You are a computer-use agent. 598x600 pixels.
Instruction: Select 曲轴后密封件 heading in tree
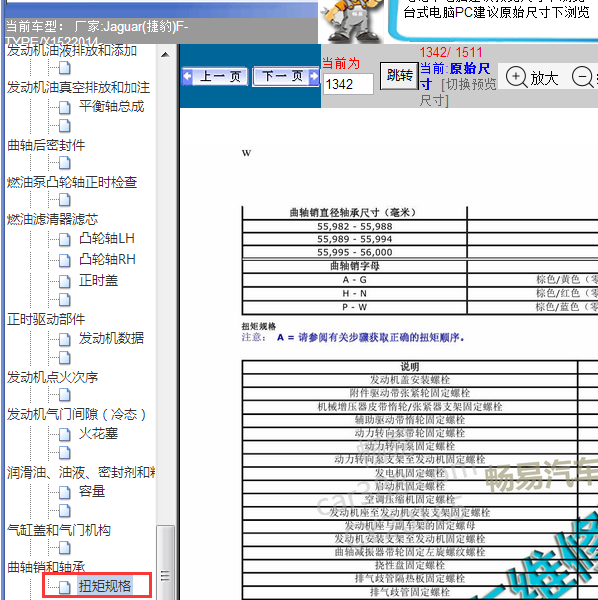(x=46, y=145)
